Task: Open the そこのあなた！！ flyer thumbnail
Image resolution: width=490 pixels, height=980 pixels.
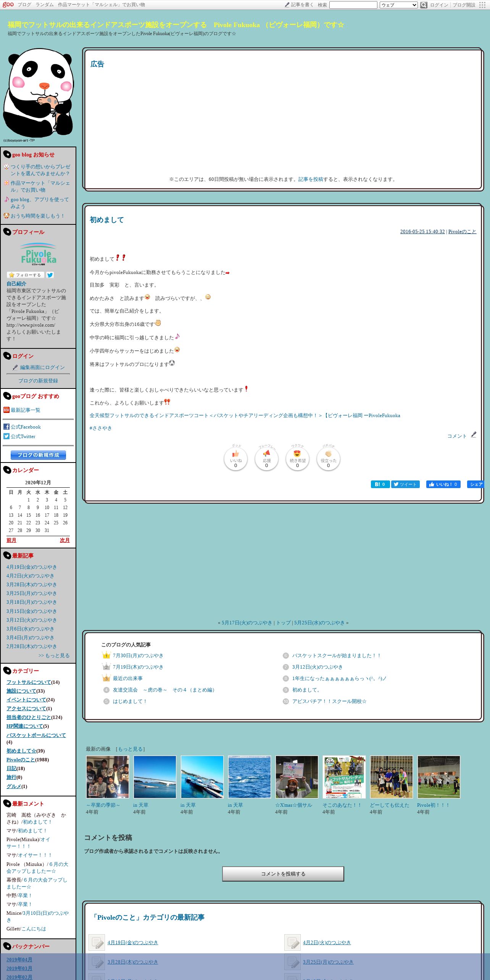Action: [x=344, y=777]
